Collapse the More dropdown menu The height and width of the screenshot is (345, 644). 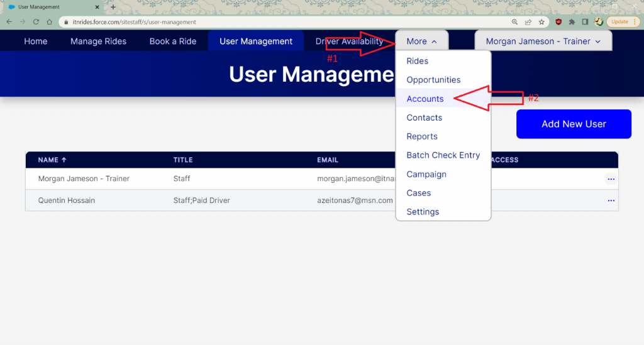pyautogui.click(x=421, y=41)
